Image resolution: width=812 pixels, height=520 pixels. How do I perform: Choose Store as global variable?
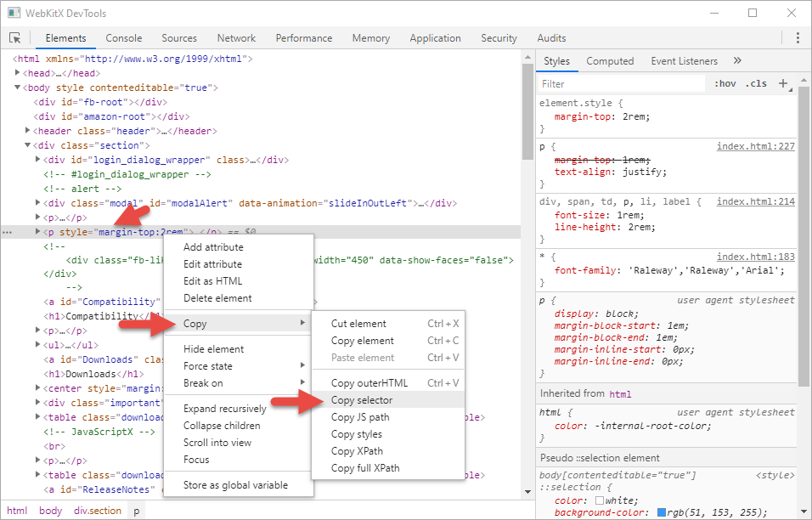pos(239,485)
